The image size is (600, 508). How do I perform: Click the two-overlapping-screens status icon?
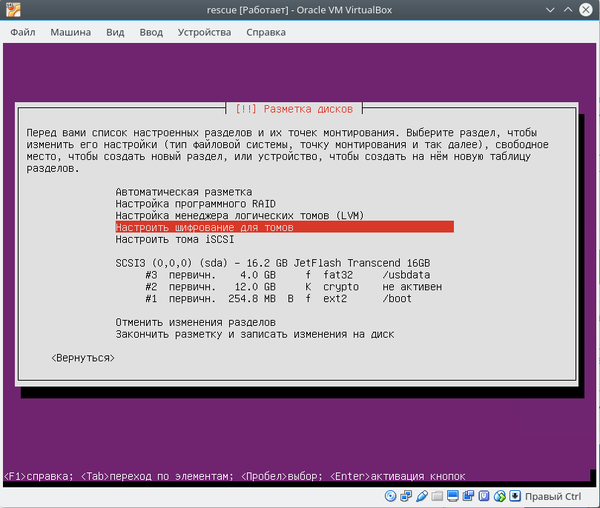click(468, 496)
